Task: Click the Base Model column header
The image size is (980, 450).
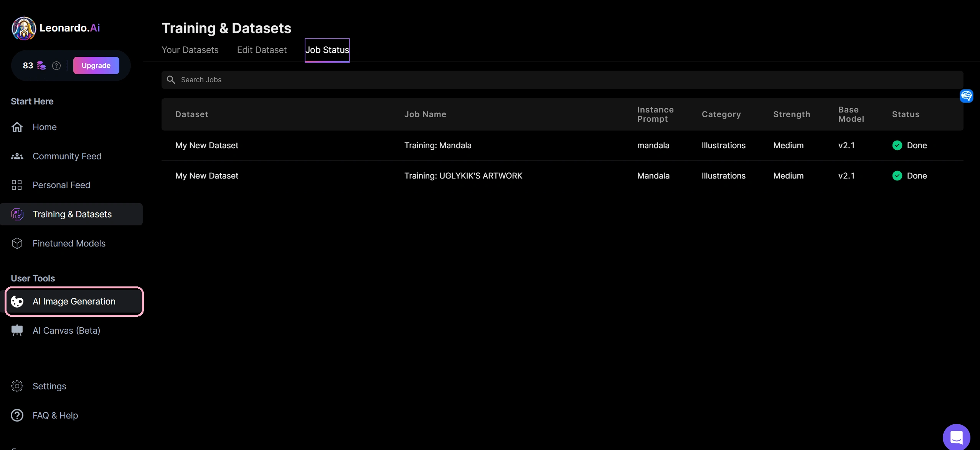Action: tap(851, 114)
